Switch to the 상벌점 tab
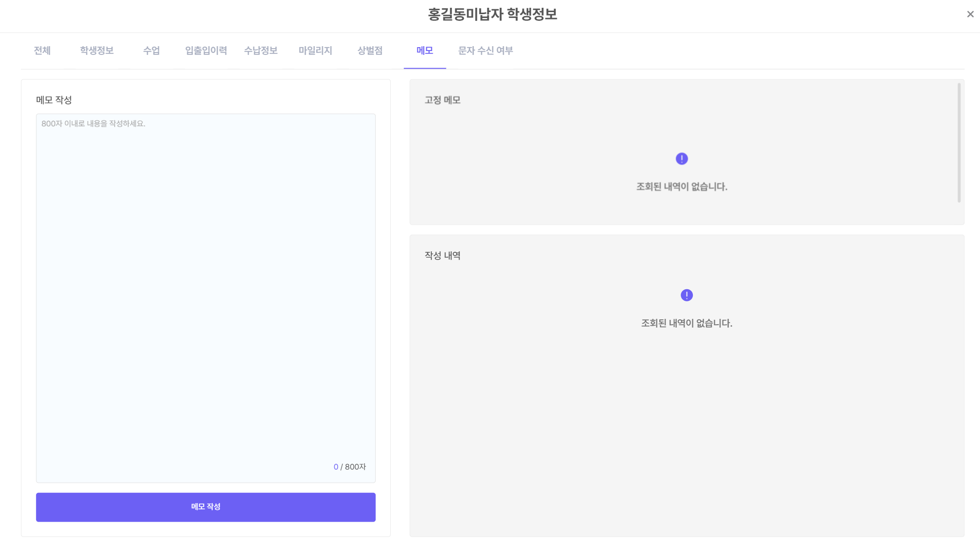The image size is (980, 558). (x=370, y=51)
